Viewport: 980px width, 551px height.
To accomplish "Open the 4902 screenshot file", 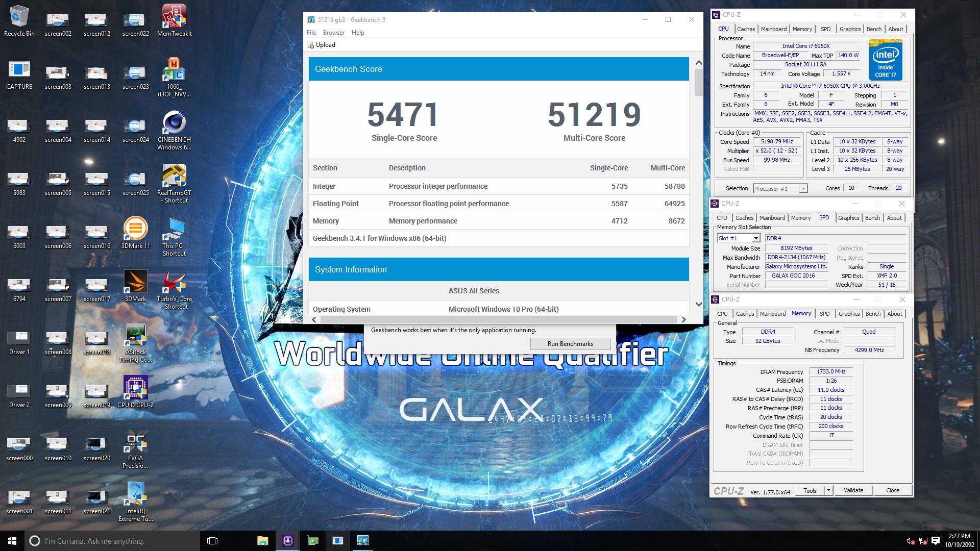I will 19,131.
